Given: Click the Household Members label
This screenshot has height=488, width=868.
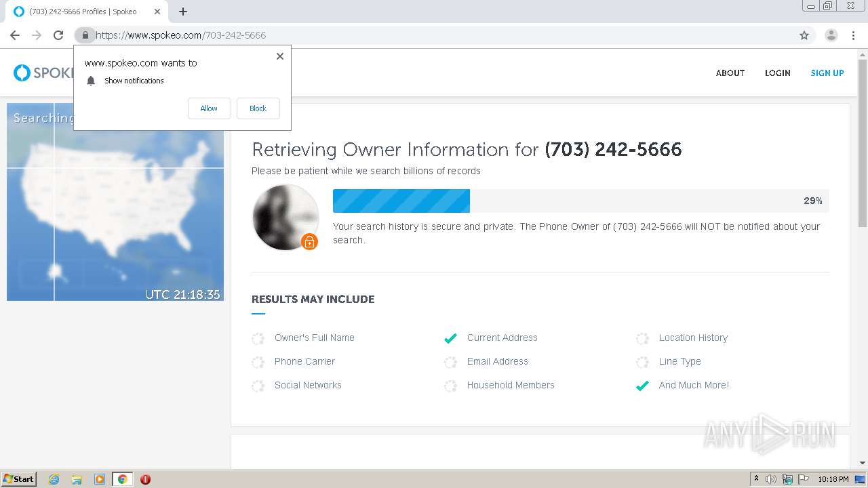Looking at the screenshot, I should [x=511, y=385].
